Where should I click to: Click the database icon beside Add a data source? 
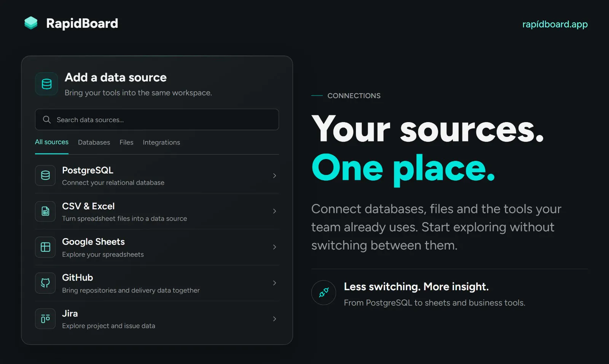(x=46, y=84)
